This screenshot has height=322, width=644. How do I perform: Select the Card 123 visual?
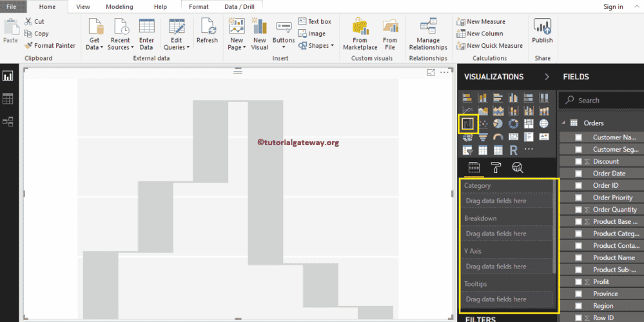click(513, 137)
